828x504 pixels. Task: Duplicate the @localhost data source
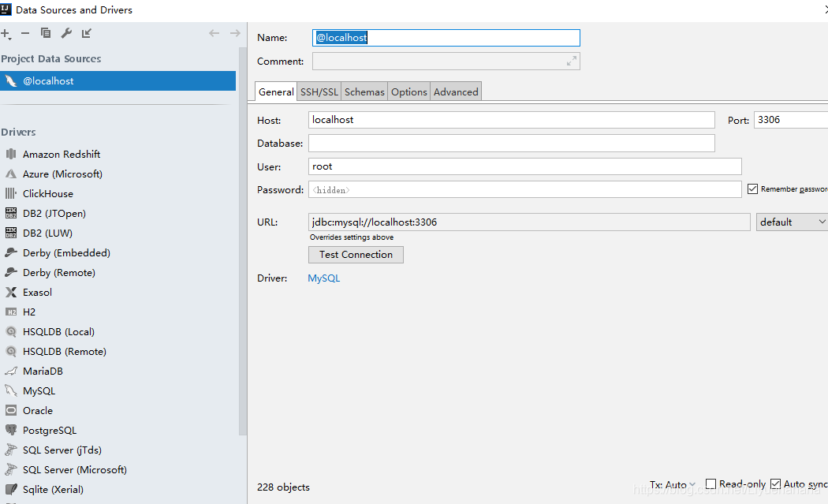(x=46, y=33)
